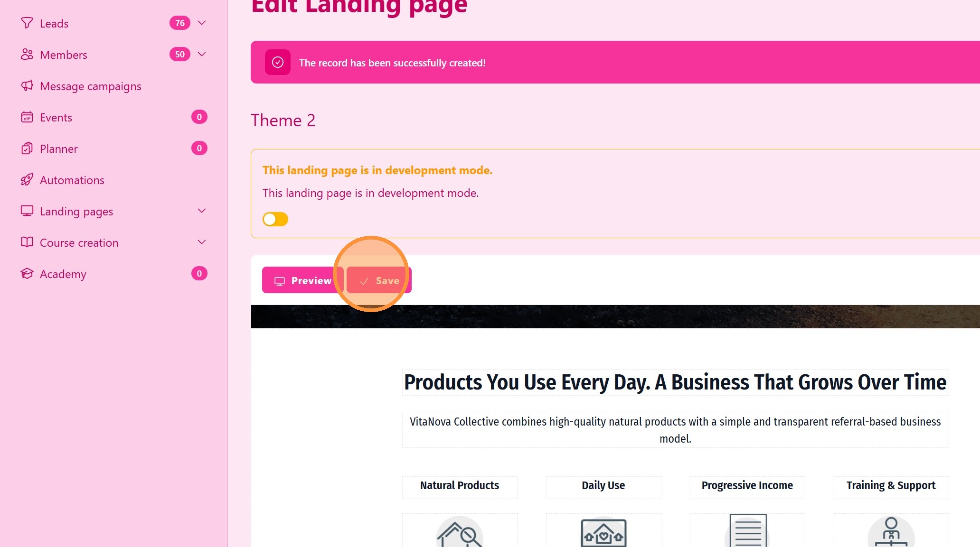The width and height of the screenshot is (980, 547).
Task: Select the Progressive Income heading block
Action: [x=747, y=486]
